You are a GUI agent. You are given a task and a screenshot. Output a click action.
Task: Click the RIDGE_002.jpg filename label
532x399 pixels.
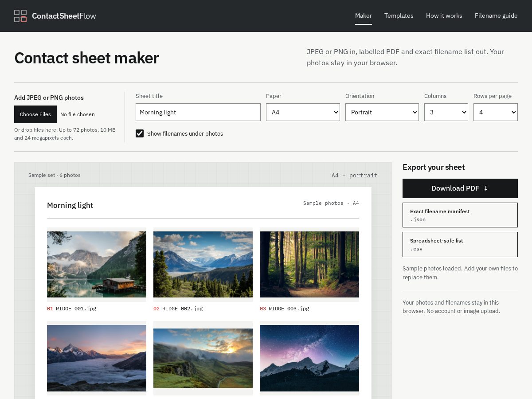click(182, 309)
